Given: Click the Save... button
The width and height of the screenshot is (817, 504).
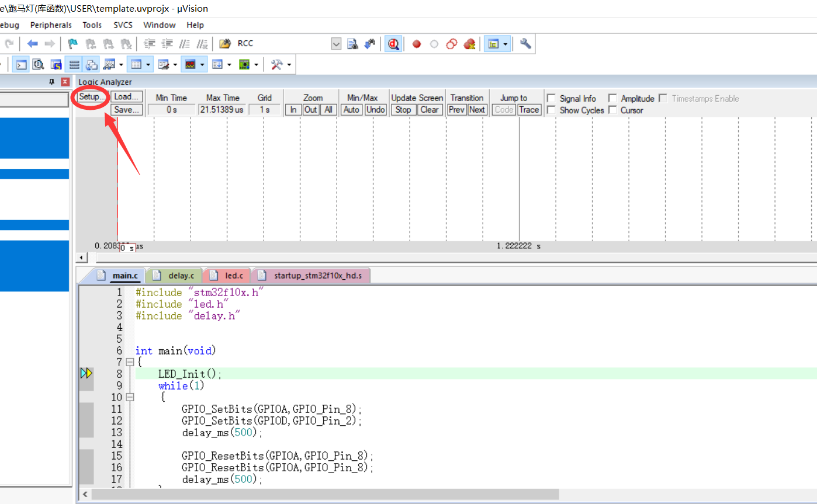Looking at the screenshot, I should click(x=127, y=110).
